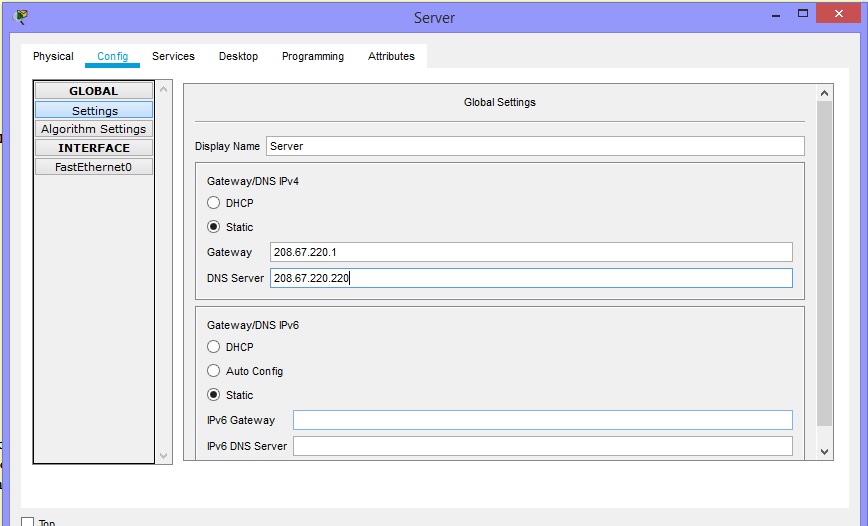Choose Static for Gateway/DNS IPv4
The height and width of the screenshot is (526, 868).
click(214, 227)
